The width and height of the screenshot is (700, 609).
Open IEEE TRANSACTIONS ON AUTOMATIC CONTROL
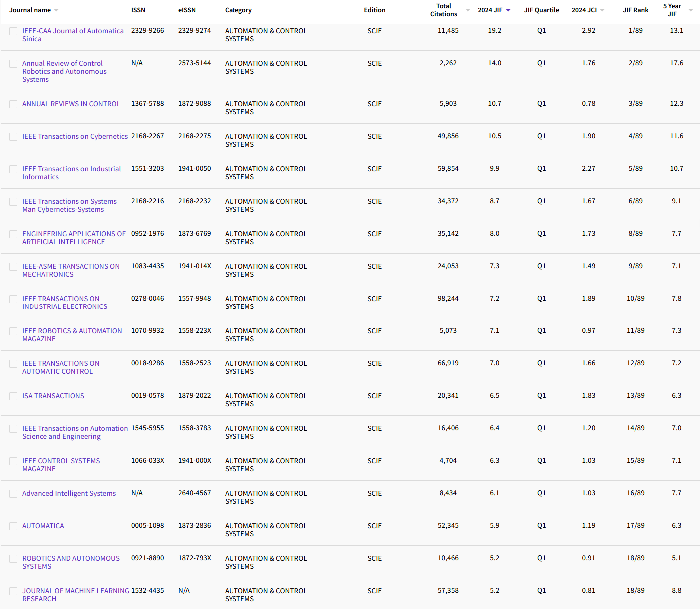(61, 367)
